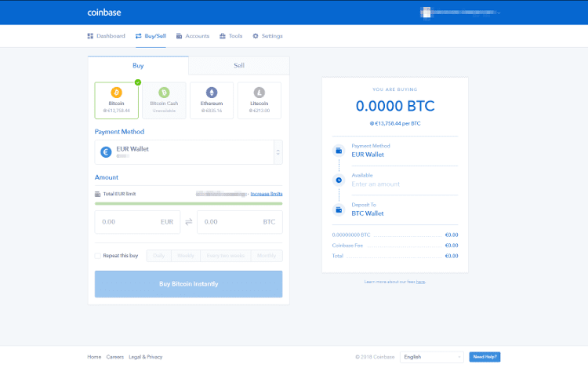Follow the Increase limits link

tap(267, 194)
